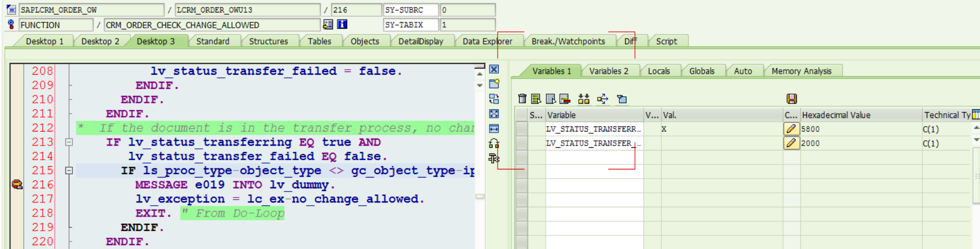This screenshot has height=249, width=980.
Task: Switch to the Variables 2 tab
Action: pos(608,71)
